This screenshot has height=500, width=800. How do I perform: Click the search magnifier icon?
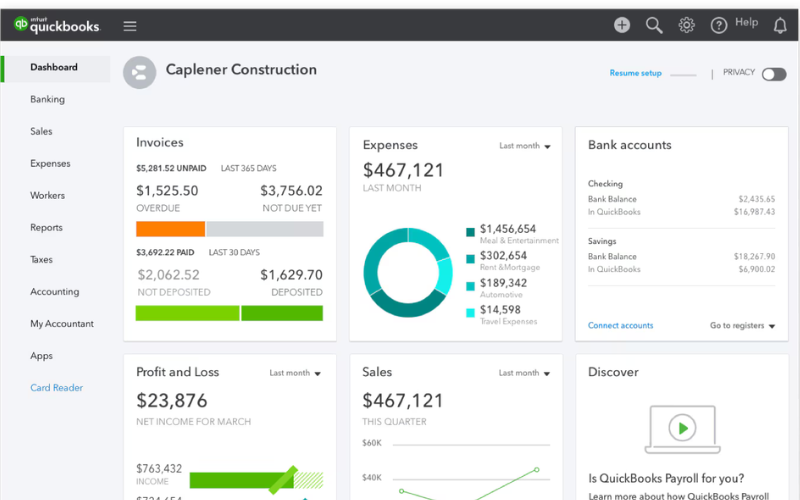(654, 26)
